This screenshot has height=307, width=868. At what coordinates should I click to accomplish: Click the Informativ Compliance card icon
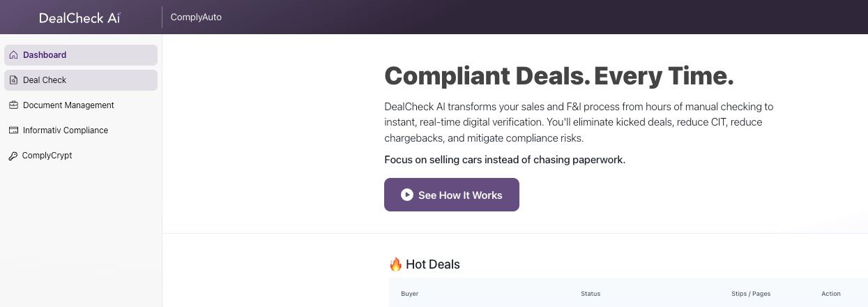[x=14, y=130]
